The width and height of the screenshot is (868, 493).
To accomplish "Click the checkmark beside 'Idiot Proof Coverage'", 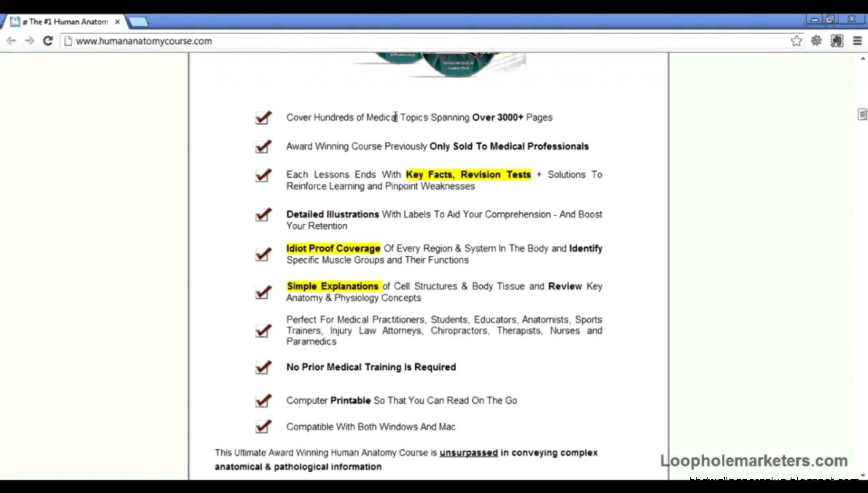I will pos(263,254).
